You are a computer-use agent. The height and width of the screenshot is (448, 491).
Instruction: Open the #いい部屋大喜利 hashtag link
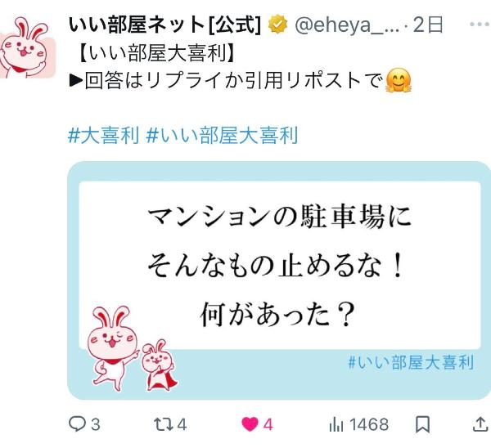click(222, 135)
